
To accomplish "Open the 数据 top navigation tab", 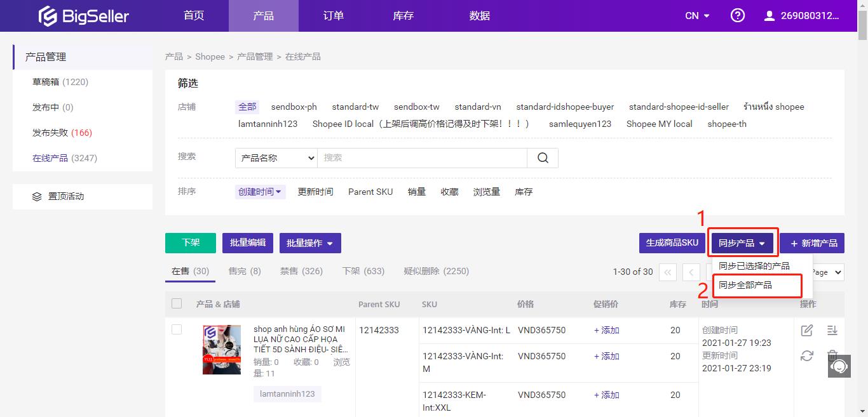I will point(480,16).
